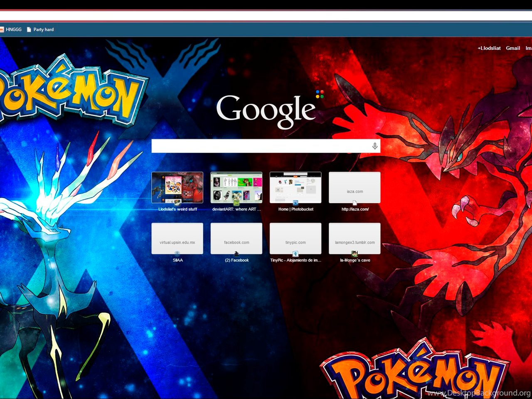
Task: Click the 'la-Monge's cave' label
Action: pos(355,260)
